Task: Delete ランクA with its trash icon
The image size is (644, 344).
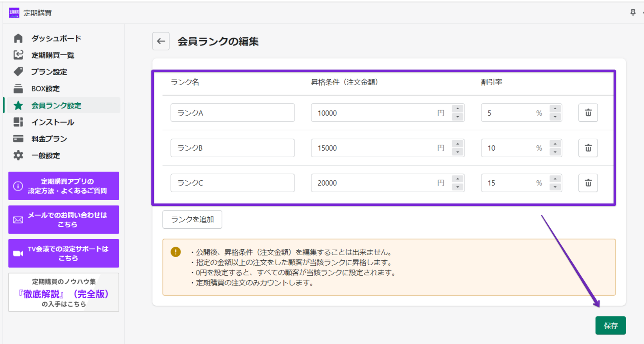Action: [x=588, y=113]
